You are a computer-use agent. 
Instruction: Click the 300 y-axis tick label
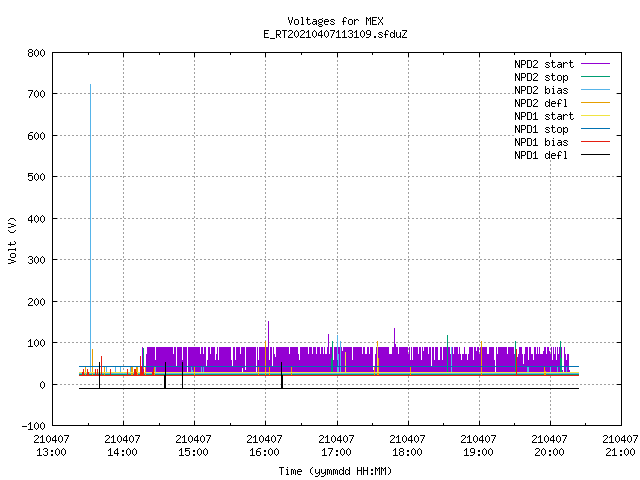[x=36, y=260]
